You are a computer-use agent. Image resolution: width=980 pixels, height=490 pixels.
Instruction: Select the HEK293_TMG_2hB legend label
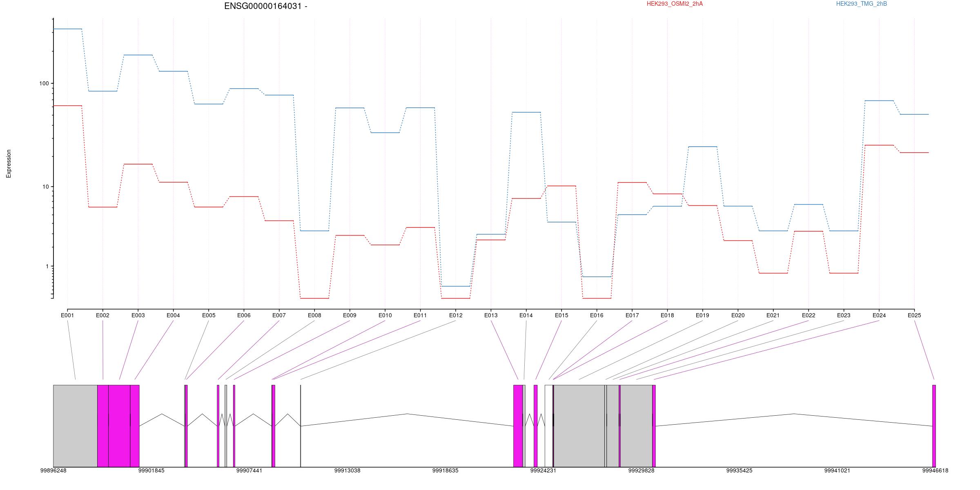point(862,4)
